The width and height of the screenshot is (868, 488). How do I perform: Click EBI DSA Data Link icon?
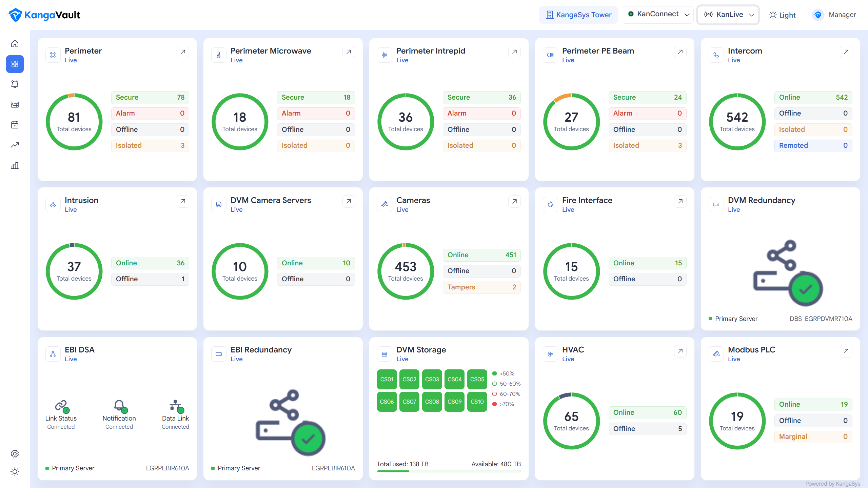click(176, 406)
